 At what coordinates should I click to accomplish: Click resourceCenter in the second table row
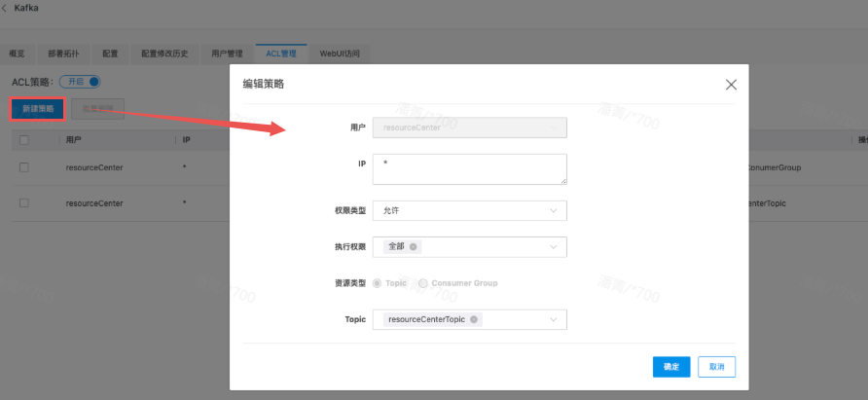pos(94,203)
